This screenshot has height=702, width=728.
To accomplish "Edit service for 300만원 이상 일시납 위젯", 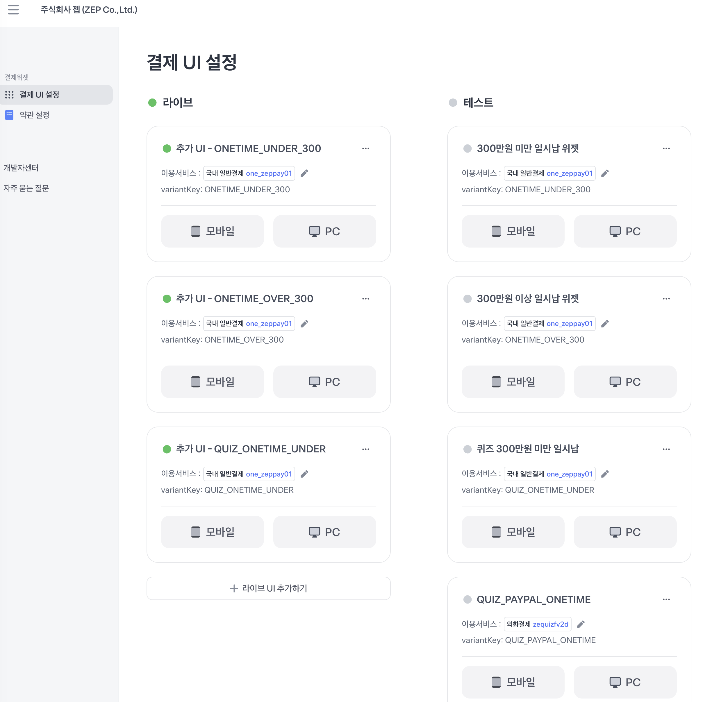I will (605, 324).
